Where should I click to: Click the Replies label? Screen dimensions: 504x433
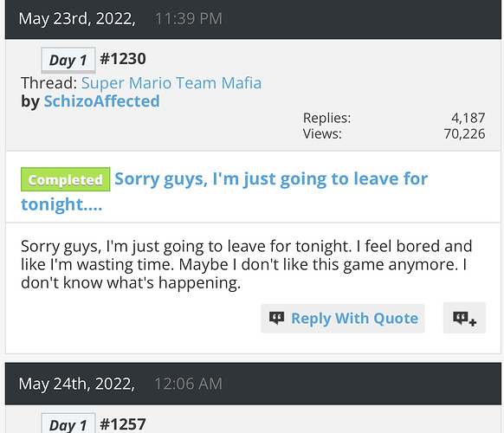326,118
